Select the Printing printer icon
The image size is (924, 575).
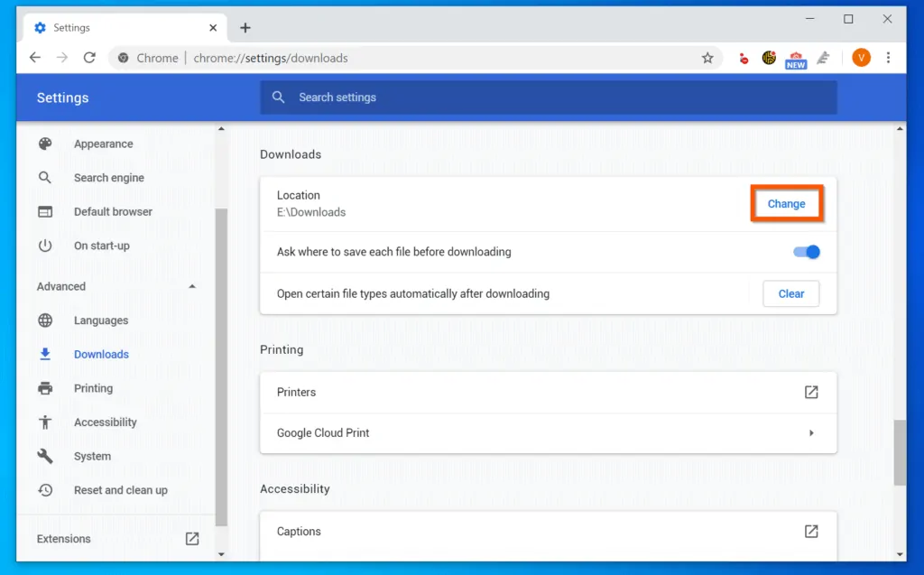tap(44, 388)
